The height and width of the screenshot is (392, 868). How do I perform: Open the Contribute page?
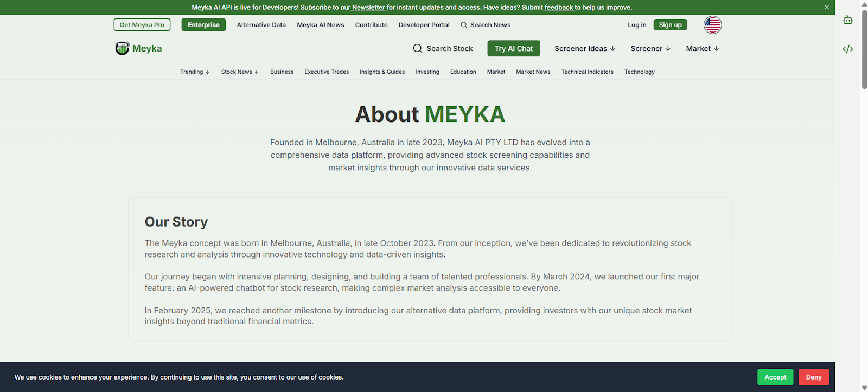[x=372, y=25]
